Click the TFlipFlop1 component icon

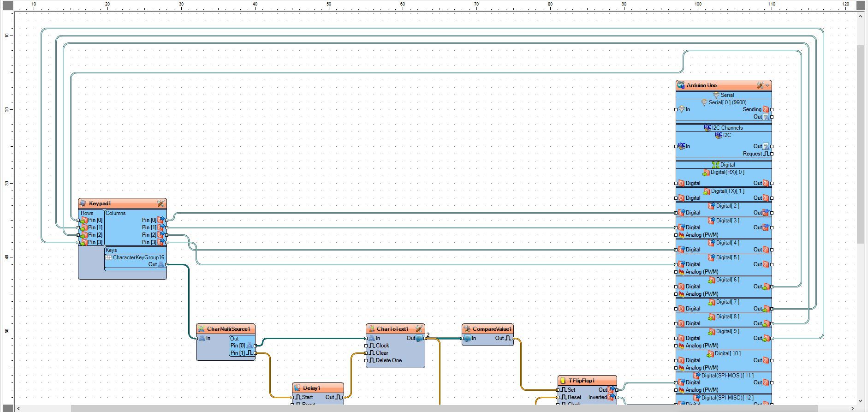click(x=563, y=381)
